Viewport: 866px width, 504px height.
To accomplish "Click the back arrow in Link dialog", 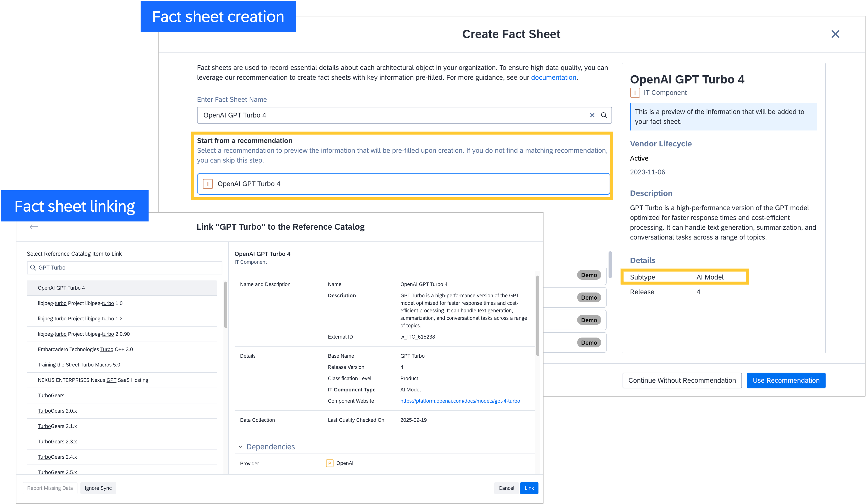I will tap(34, 227).
